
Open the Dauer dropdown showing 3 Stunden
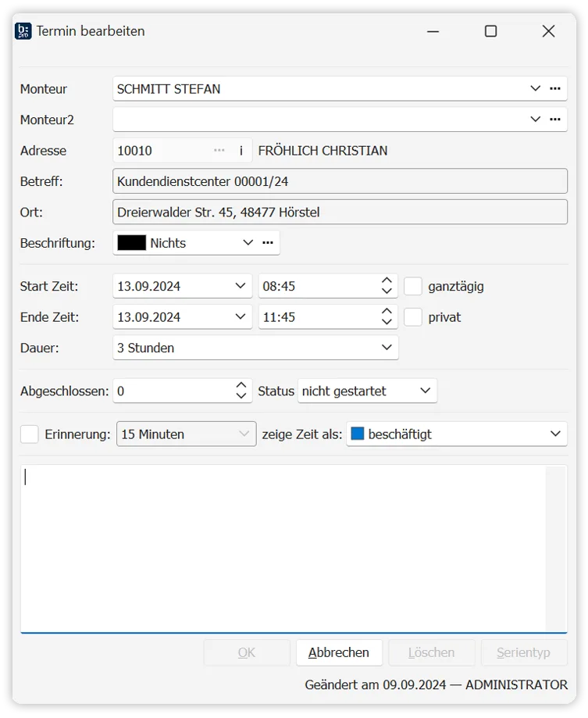387,348
